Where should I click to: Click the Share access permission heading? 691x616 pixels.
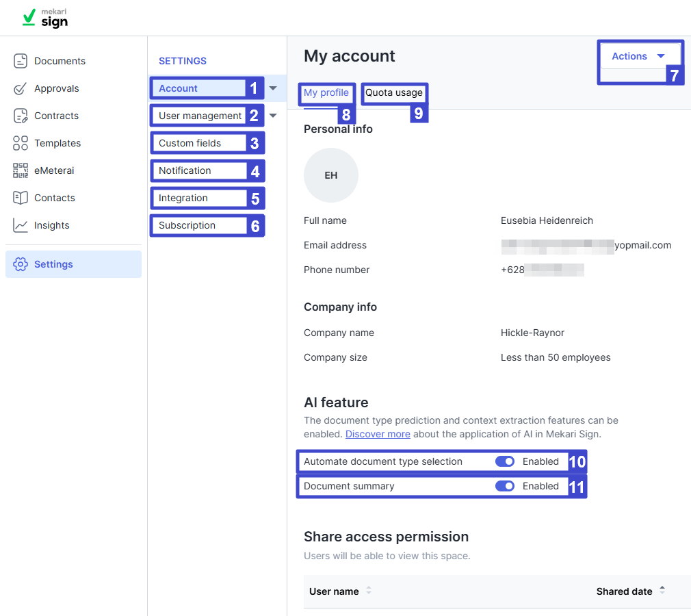coord(386,537)
